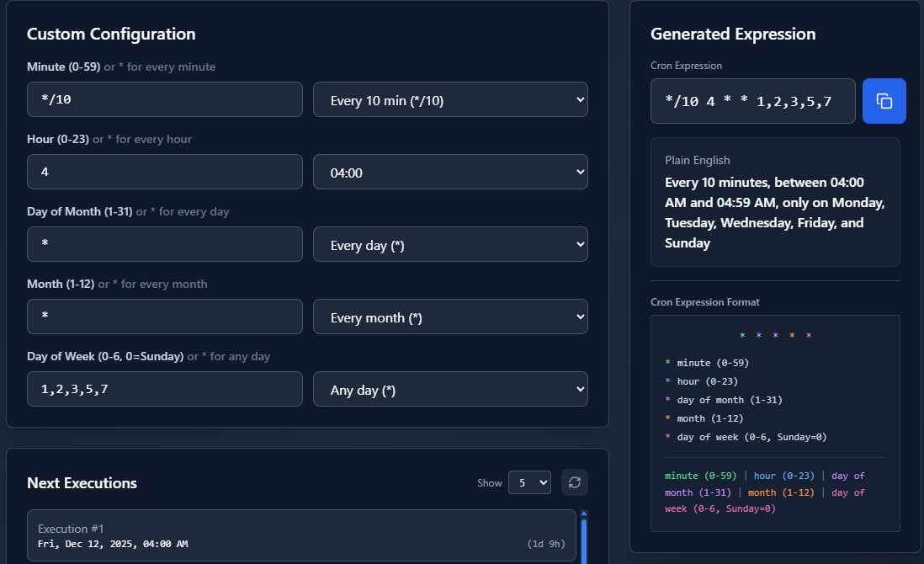Image resolution: width=924 pixels, height=564 pixels.
Task: Expand the 04:00 hour preset dropdown
Action: coord(450,172)
